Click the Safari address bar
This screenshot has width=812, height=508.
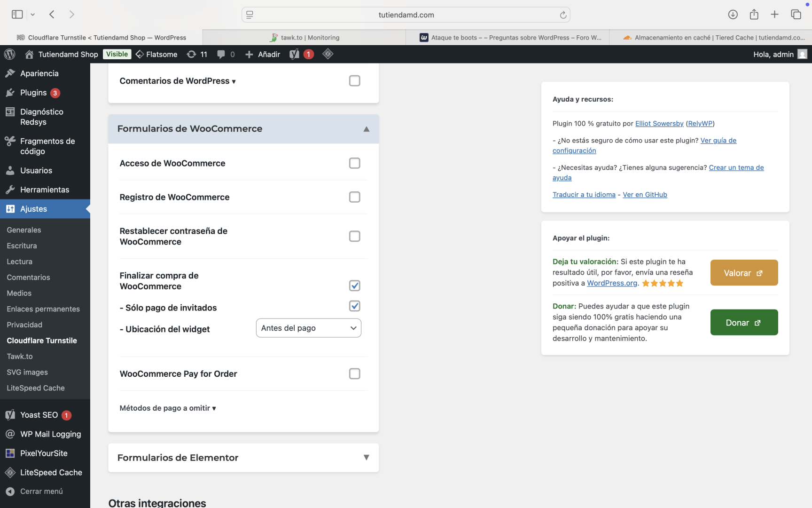click(406, 15)
